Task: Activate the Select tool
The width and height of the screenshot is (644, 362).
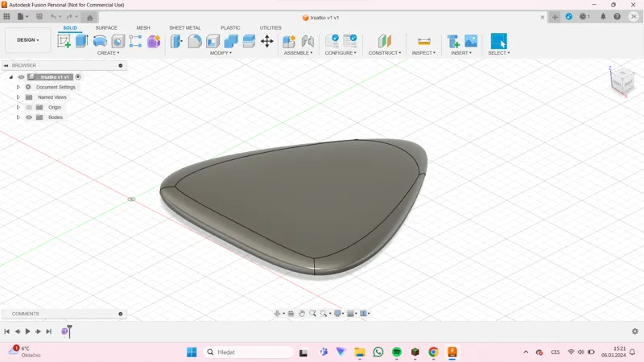Action: 498,41
